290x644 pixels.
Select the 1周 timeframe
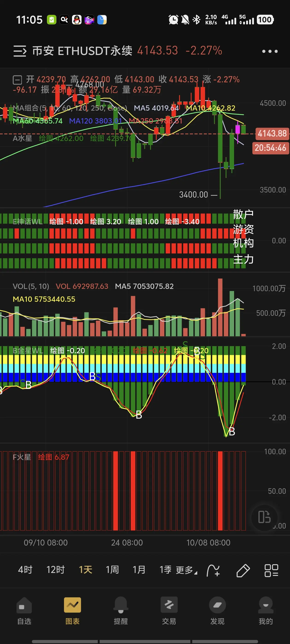[x=112, y=570]
